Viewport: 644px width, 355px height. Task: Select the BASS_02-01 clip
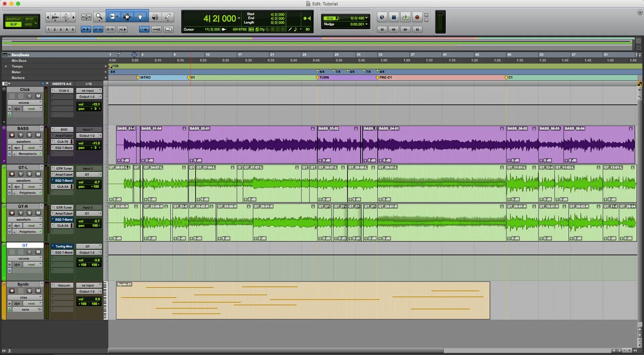(x=253, y=144)
